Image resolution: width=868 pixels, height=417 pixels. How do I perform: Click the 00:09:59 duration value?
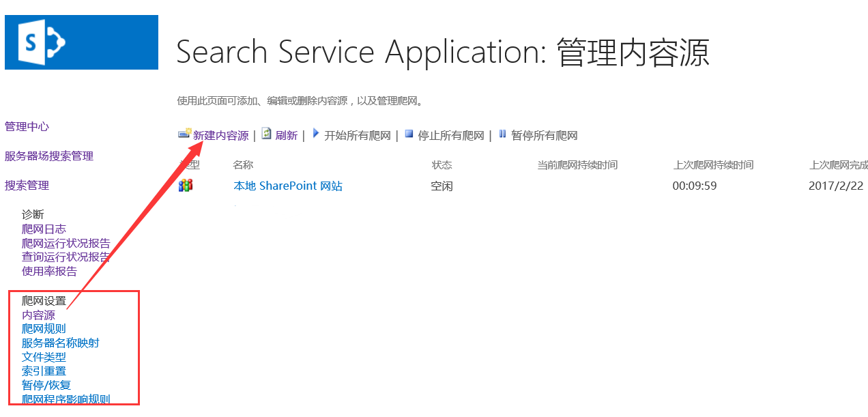tap(695, 186)
